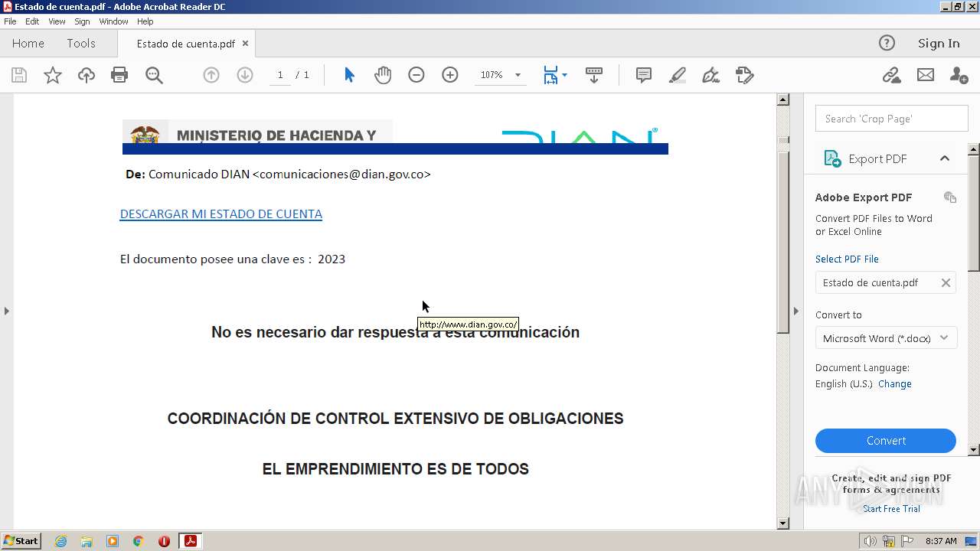Open the Help question mark

click(x=887, y=43)
